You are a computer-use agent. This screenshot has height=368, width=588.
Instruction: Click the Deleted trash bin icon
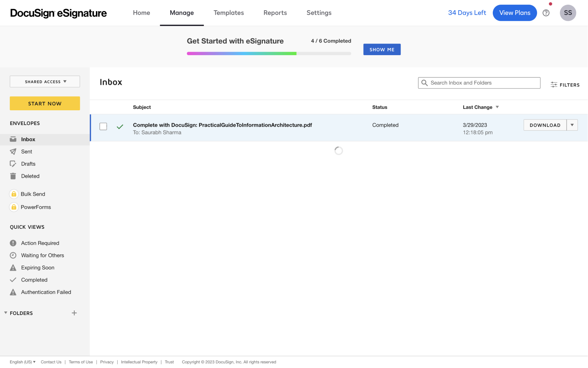click(13, 176)
